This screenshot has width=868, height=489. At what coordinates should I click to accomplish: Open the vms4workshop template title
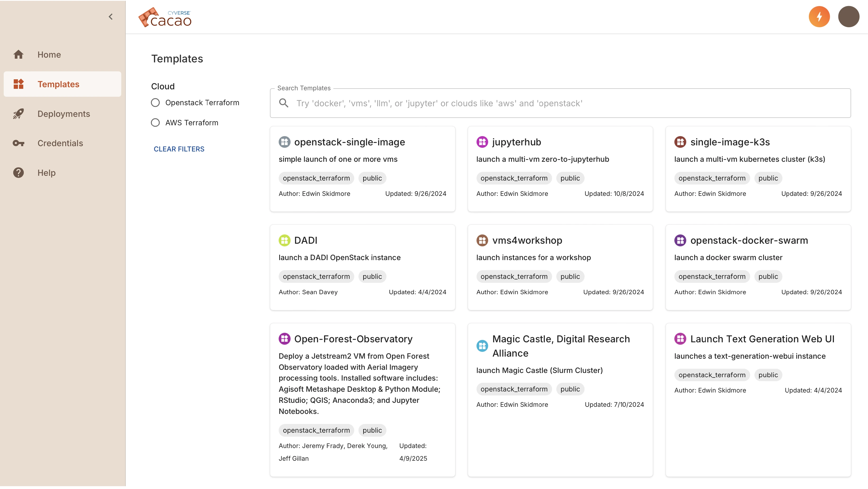(527, 241)
